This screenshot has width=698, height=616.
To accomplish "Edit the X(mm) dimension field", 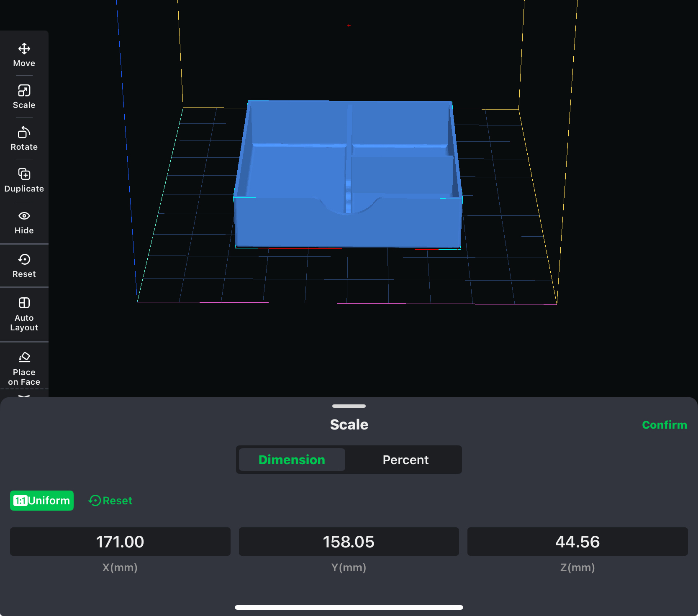I will (120, 542).
